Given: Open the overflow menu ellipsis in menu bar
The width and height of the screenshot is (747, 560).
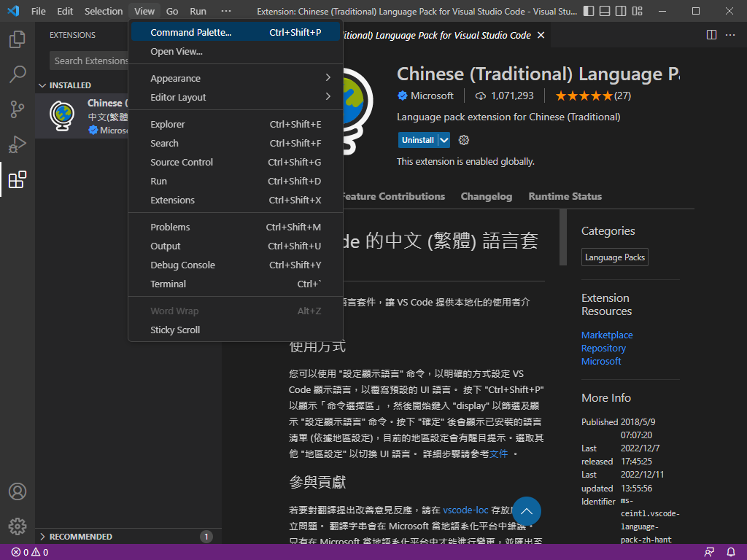Looking at the screenshot, I should [226, 11].
